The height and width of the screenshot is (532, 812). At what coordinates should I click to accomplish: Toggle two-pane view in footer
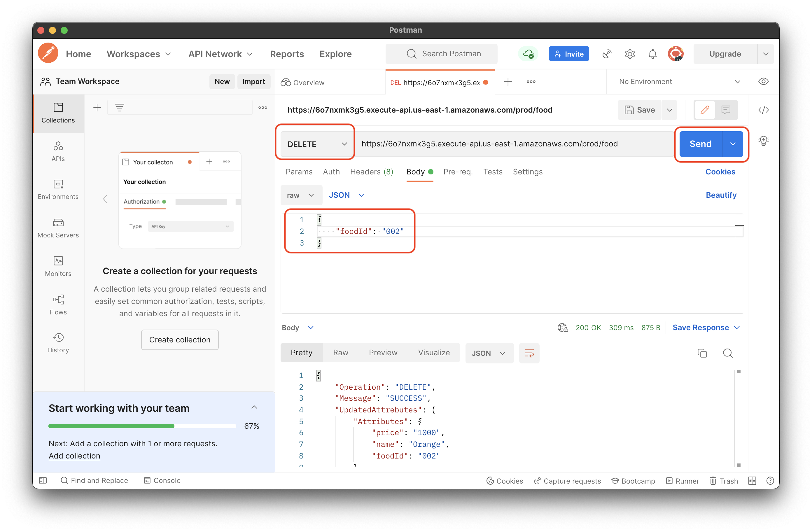tap(752, 480)
